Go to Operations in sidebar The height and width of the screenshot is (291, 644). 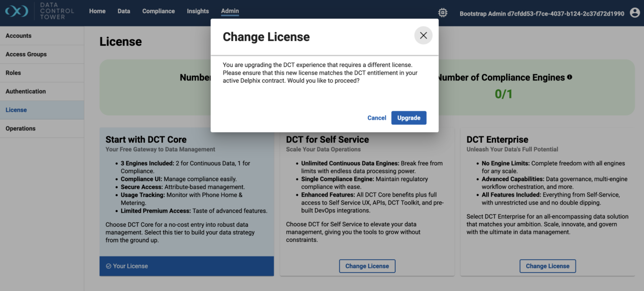click(21, 129)
